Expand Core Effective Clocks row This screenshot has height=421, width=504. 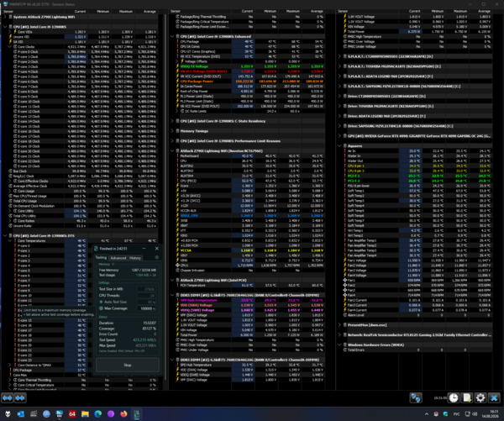(x=9, y=181)
